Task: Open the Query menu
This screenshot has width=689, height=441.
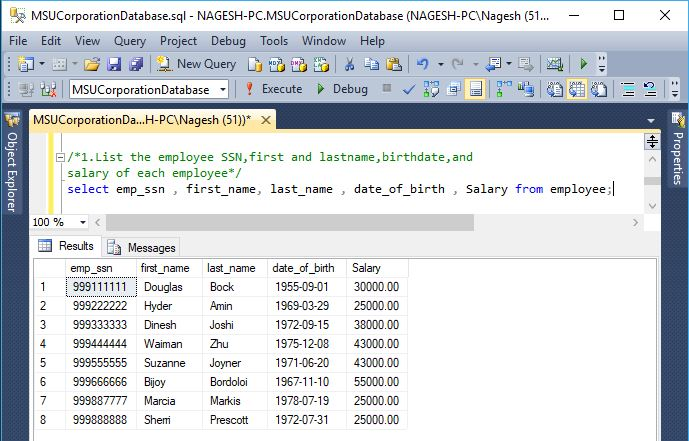Action: point(130,41)
